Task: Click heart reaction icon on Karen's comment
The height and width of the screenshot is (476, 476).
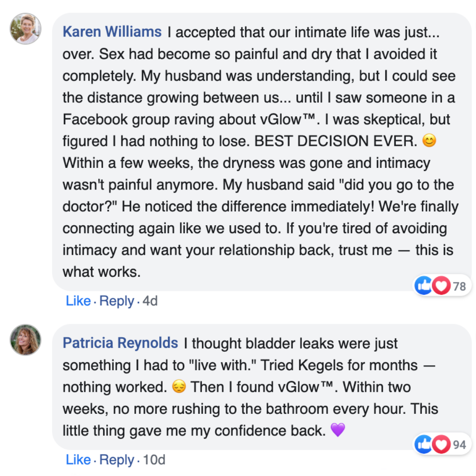Action: tap(440, 286)
